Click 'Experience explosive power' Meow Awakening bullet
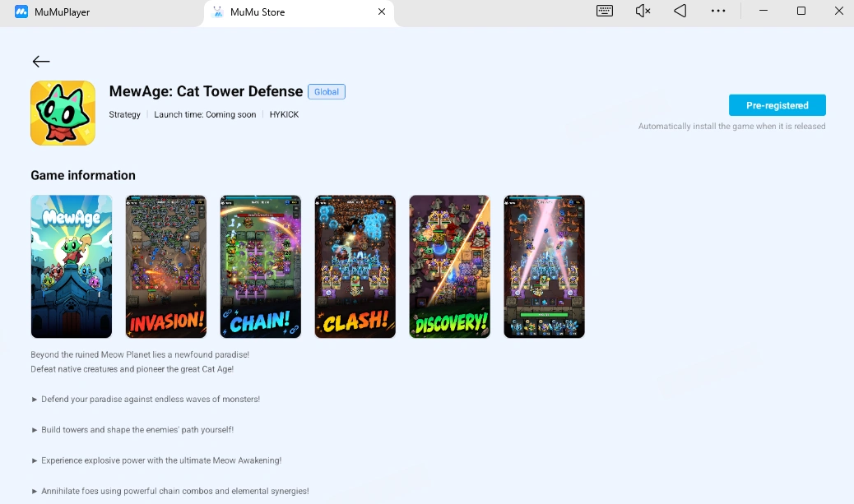The height and width of the screenshot is (504, 854). pos(156,460)
